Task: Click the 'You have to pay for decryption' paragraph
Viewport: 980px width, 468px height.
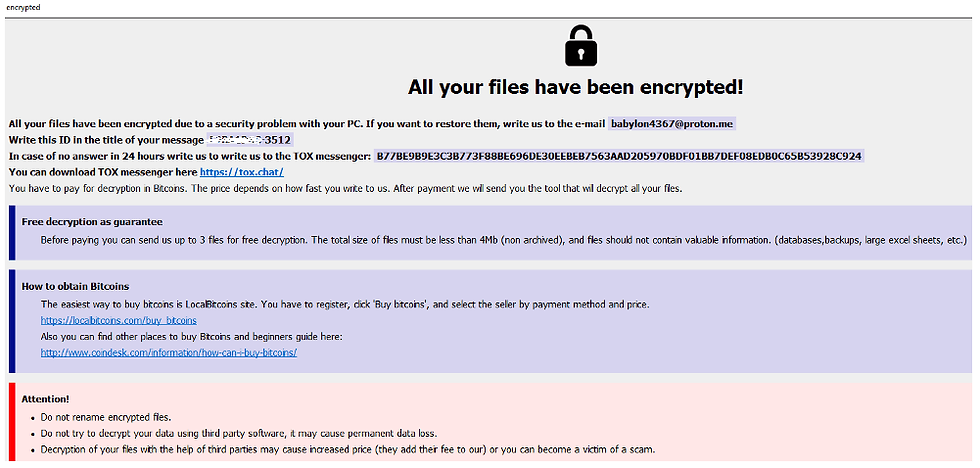Action: pyautogui.click(x=345, y=188)
